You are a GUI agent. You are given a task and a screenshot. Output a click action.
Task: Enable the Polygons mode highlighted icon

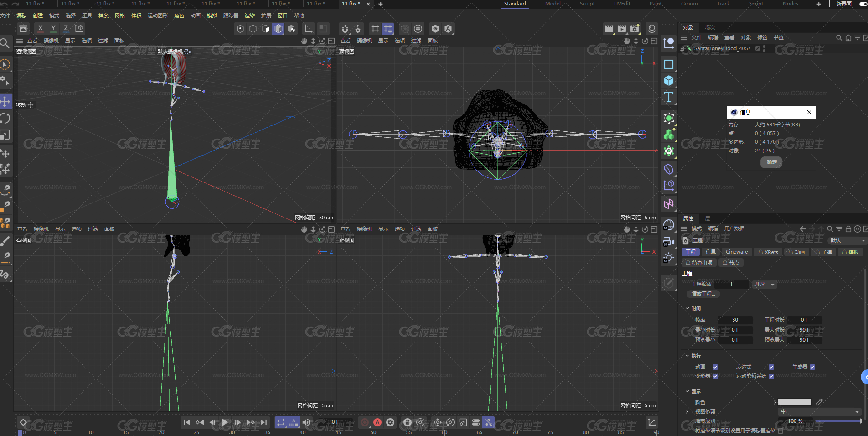(279, 29)
